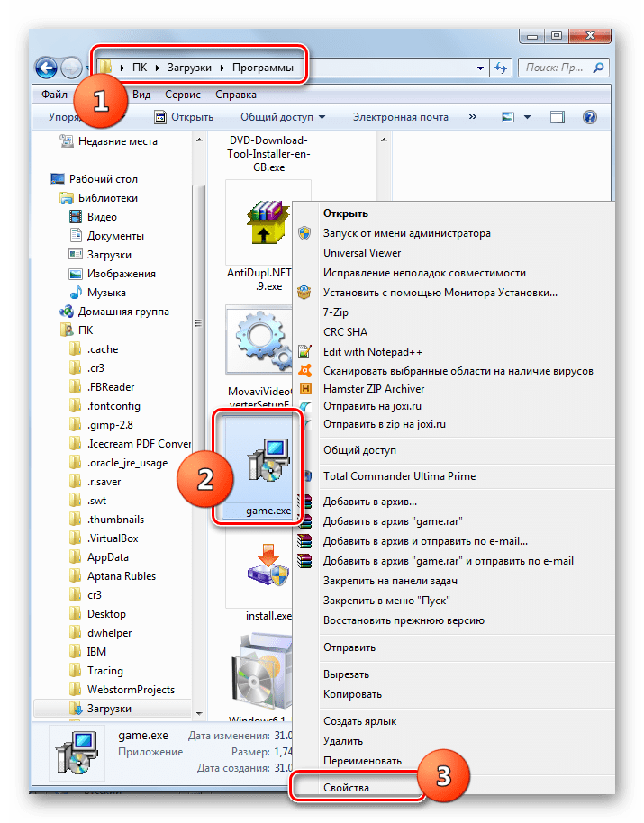The image size is (644, 823).
Task: Click Отправить на joxi.ru
Action: (x=372, y=406)
